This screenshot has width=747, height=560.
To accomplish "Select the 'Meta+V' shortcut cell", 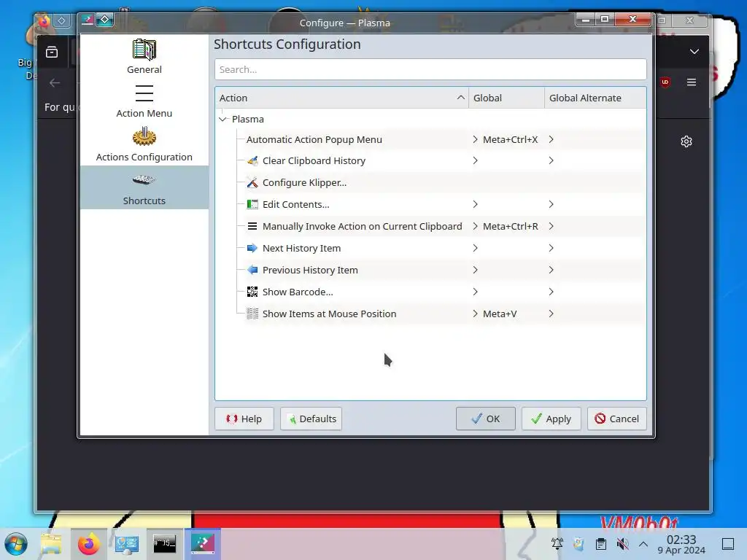I will pyautogui.click(x=500, y=314).
